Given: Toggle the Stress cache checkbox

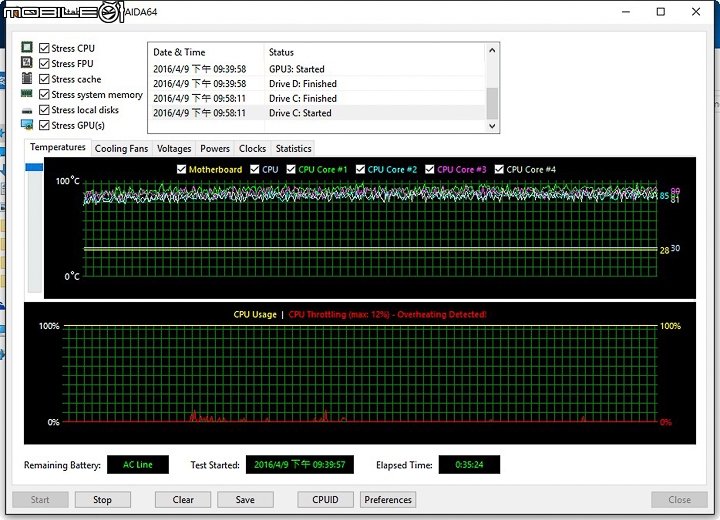Looking at the screenshot, I should click(x=44, y=79).
